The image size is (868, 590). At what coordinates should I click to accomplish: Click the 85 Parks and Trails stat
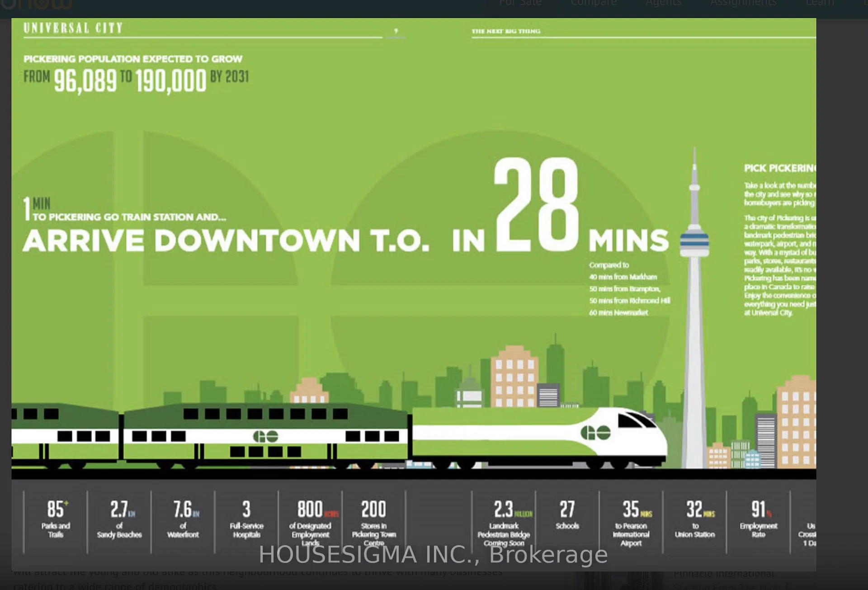56,519
